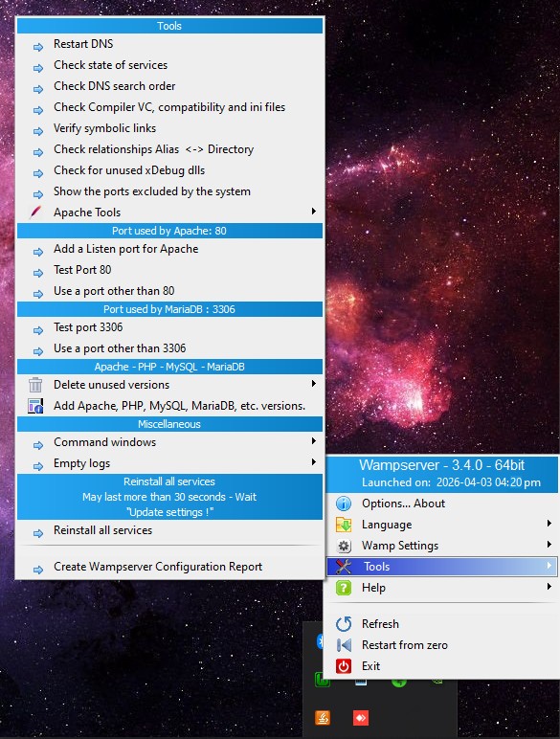Choose Check for unused xDebug dlls
This screenshot has width=560, height=739.
(169, 170)
